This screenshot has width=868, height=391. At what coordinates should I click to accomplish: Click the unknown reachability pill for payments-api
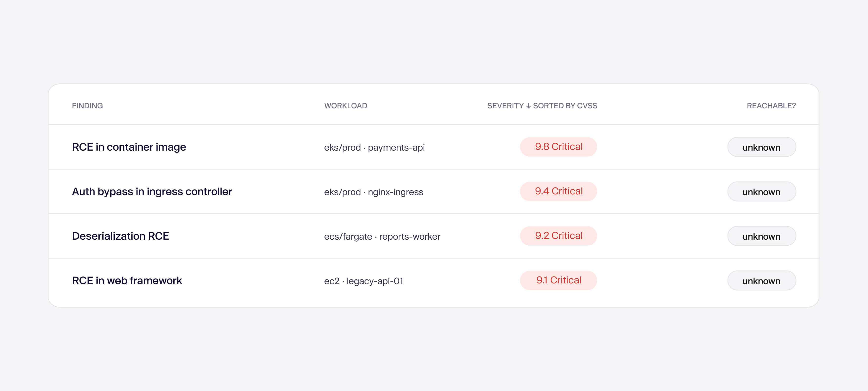(761, 147)
